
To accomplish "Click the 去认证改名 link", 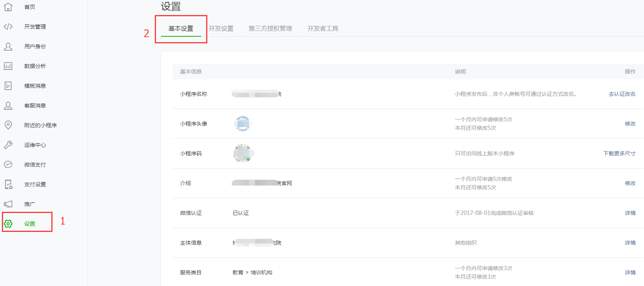I will click(622, 94).
